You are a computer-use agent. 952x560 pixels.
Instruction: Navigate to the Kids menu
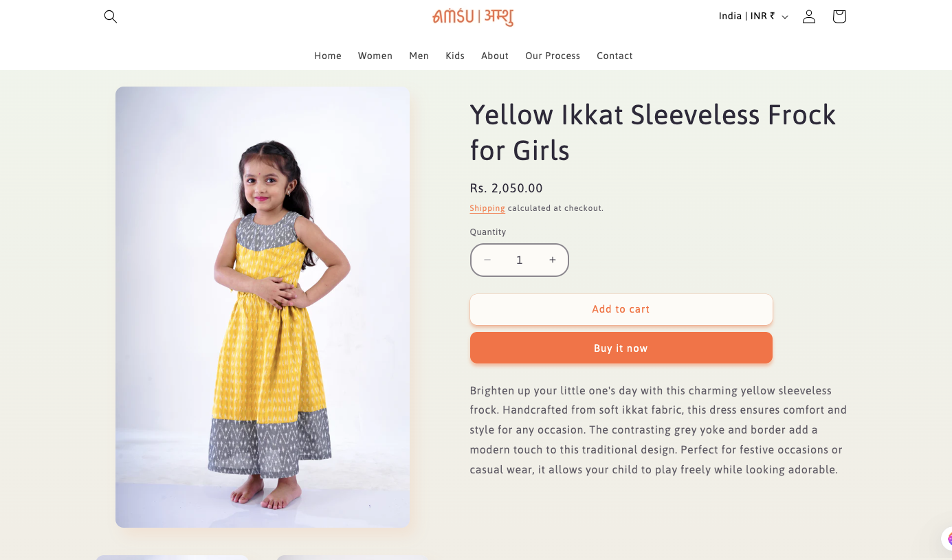pyautogui.click(x=455, y=56)
